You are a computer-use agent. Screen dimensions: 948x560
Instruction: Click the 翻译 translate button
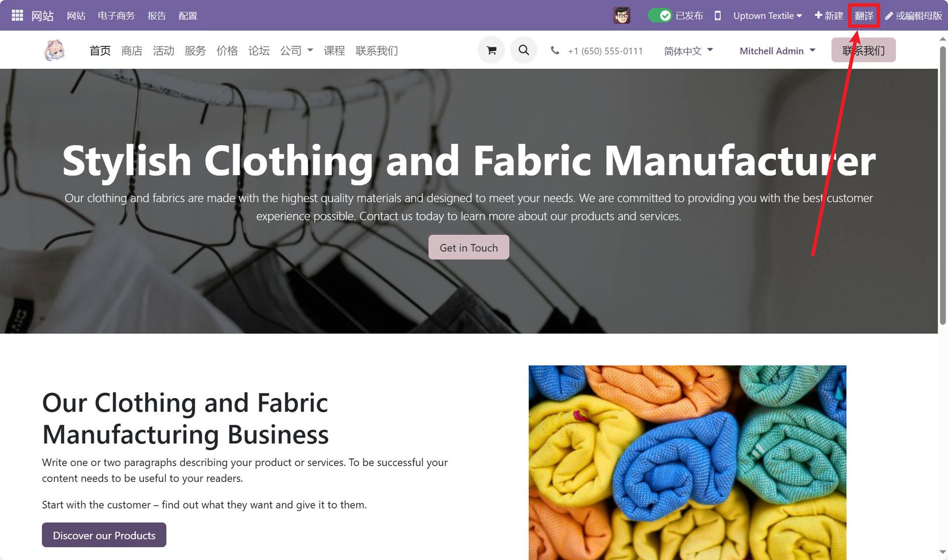click(864, 16)
